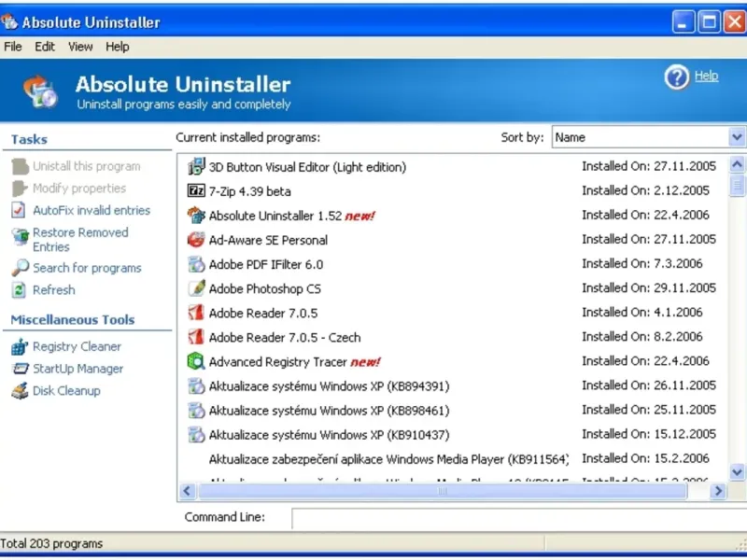Click the Refresh icon in Tasks
747x560 pixels.
point(19,289)
